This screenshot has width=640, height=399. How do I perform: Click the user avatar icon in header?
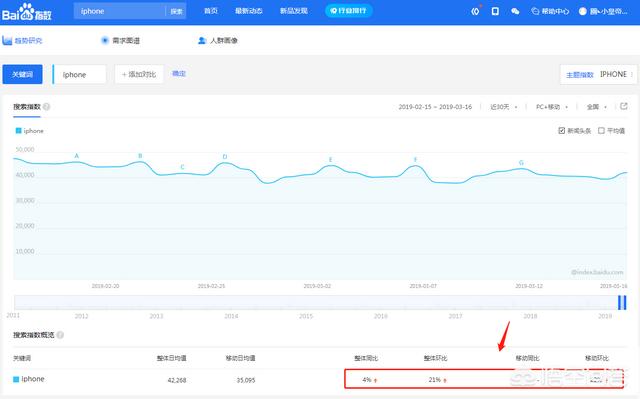pos(582,11)
